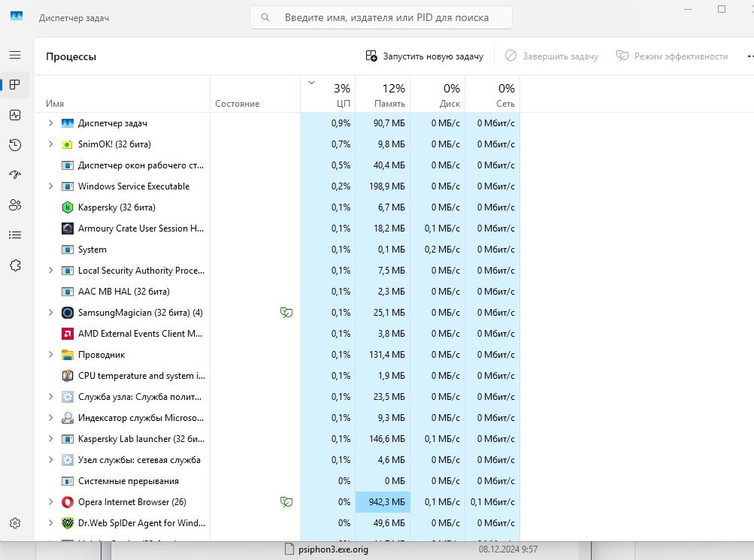This screenshot has height=560, width=754.
Task: Open the Details list sidebar icon
Action: (15, 235)
